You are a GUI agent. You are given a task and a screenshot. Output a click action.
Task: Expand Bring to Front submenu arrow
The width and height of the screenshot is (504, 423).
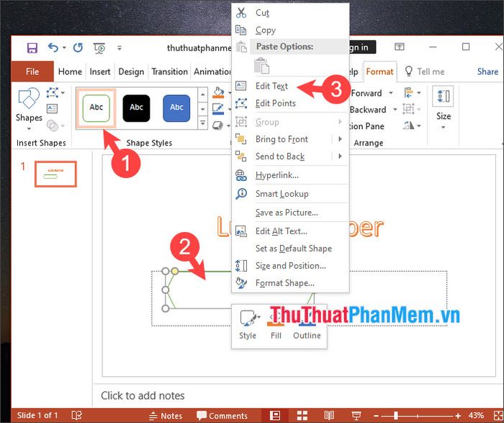tap(341, 139)
